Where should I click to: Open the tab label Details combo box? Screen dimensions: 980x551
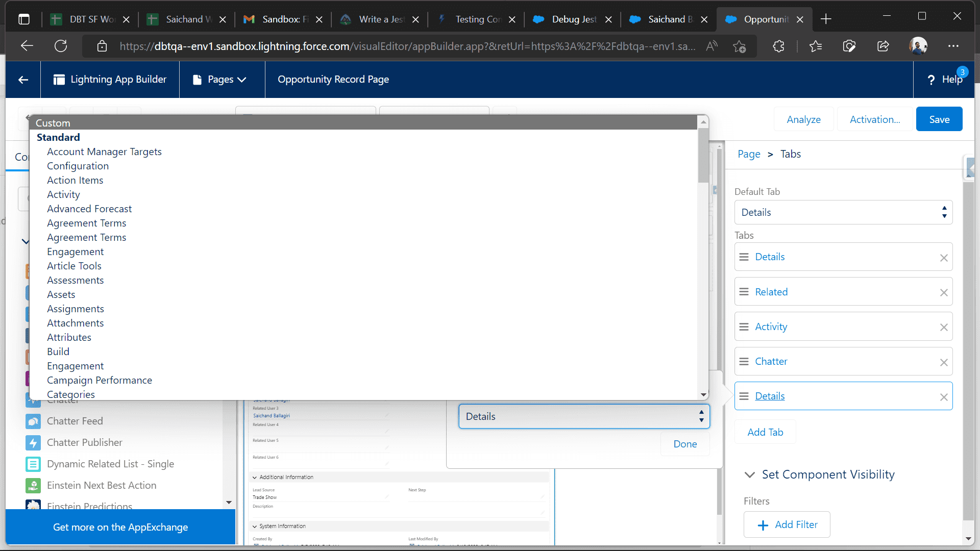pyautogui.click(x=584, y=417)
